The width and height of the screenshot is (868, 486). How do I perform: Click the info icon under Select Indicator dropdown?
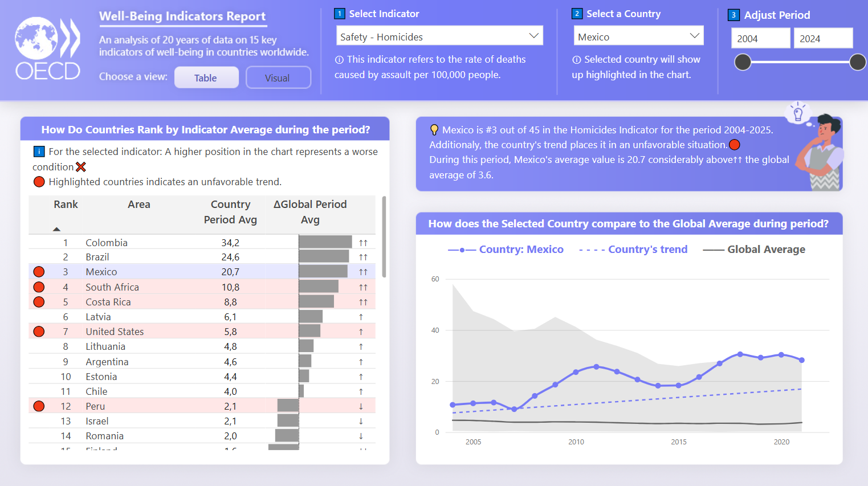pos(339,60)
